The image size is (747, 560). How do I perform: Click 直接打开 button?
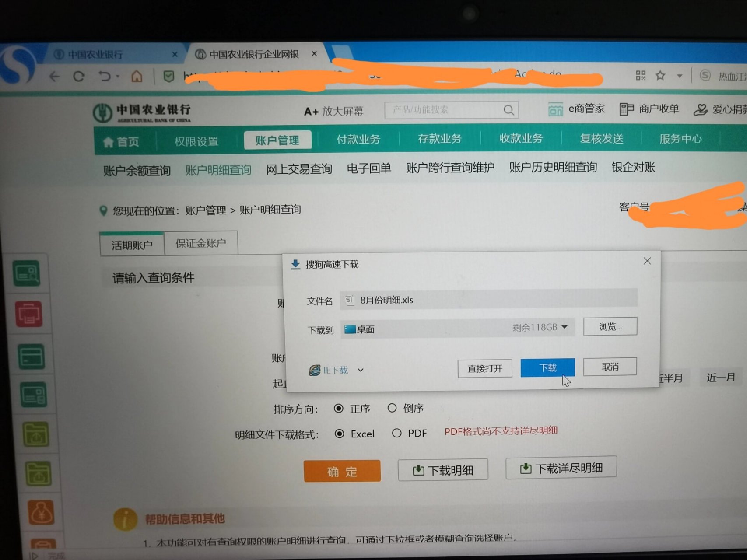[485, 368]
